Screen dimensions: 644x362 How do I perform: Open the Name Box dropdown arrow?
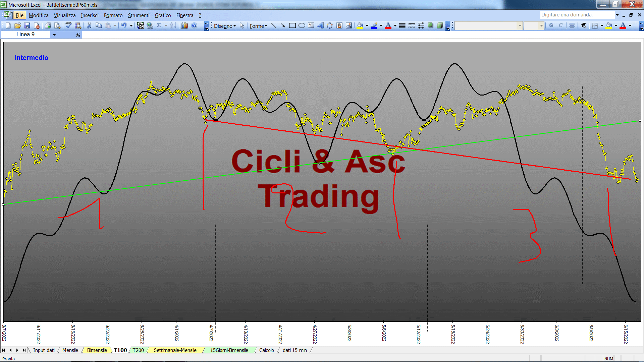[x=54, y=35]
